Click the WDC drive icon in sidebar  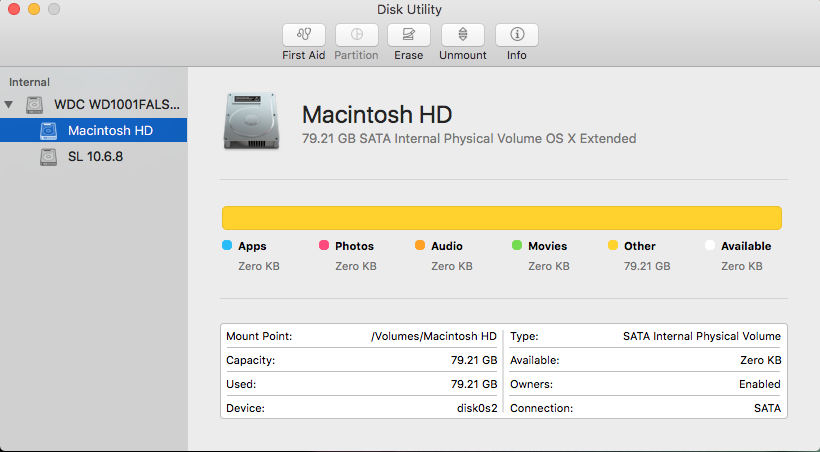coord(35,105)
